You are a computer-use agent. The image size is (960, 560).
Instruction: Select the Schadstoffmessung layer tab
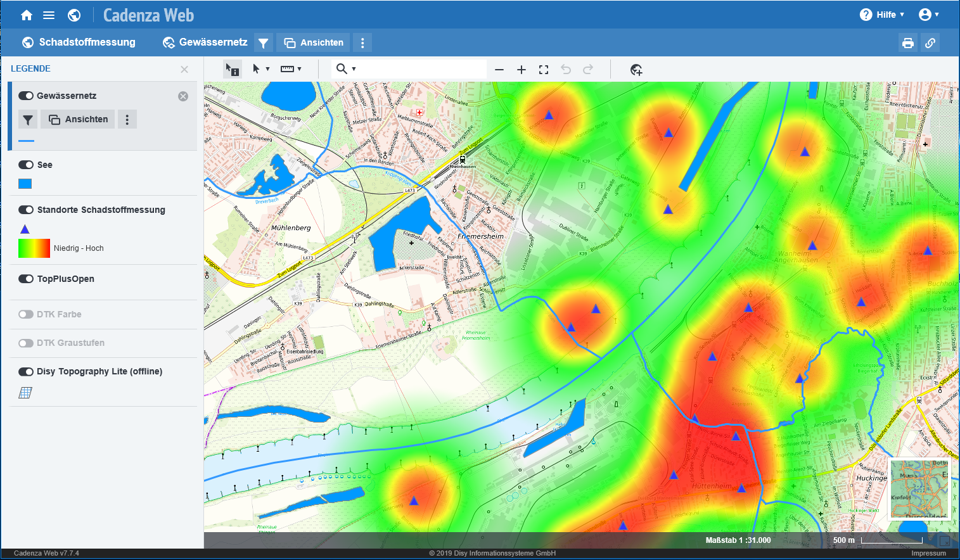(x=79, y=42)
